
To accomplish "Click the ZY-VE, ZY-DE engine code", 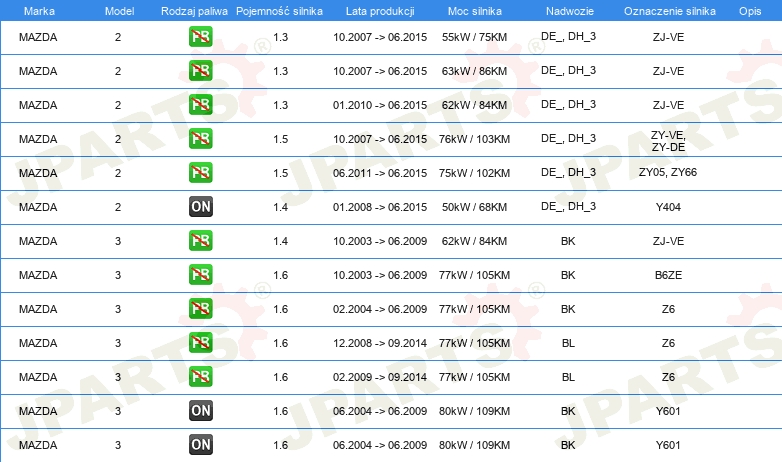I will [x=668, y=141].
